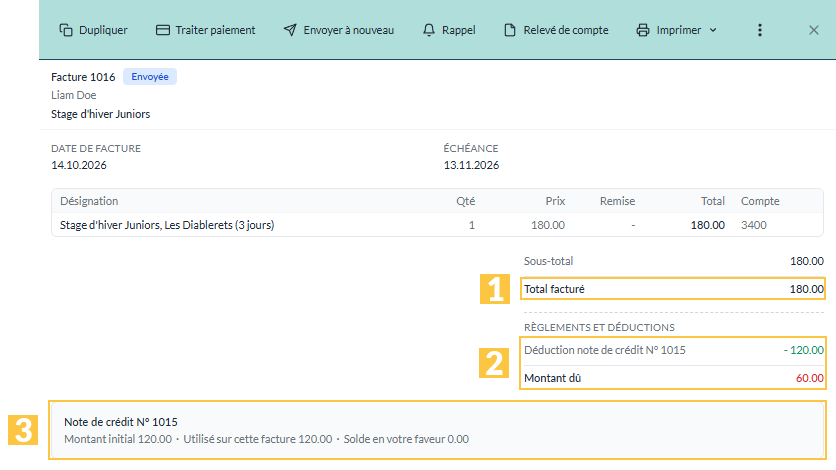The height and width of the screenshot is (470, 836).
Task: Click the Compte column header
Action: [x=760, y=201]
